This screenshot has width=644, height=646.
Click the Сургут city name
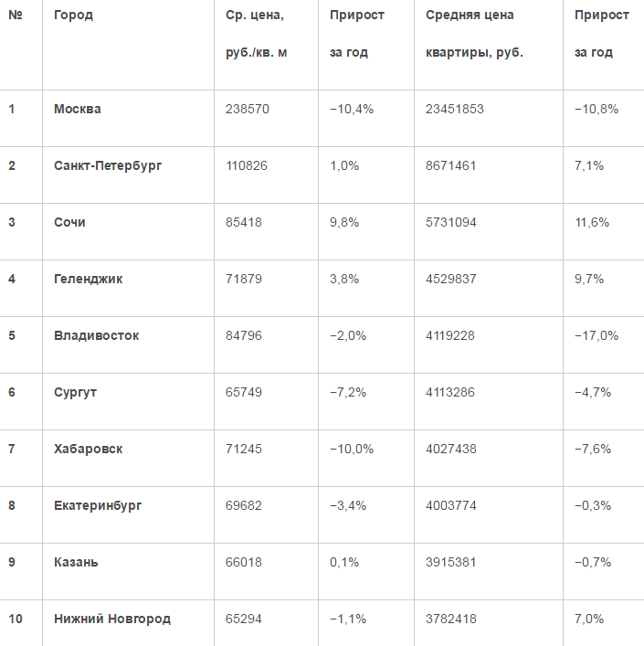coord(75,393)
